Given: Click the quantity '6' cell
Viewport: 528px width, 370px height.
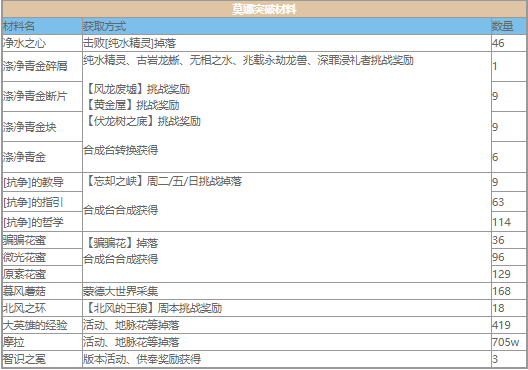Looking at the screenshot, I should 509,157.
